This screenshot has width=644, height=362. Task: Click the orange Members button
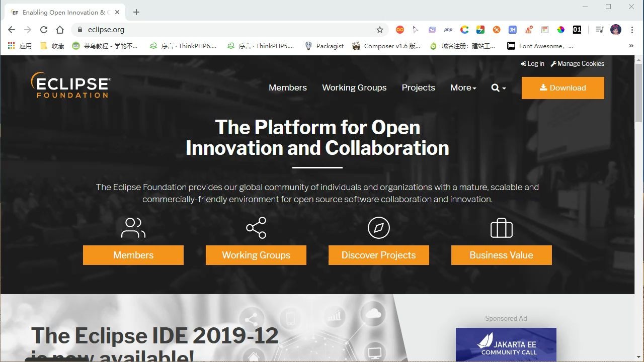pyautogui.click(x=133, y=255)
